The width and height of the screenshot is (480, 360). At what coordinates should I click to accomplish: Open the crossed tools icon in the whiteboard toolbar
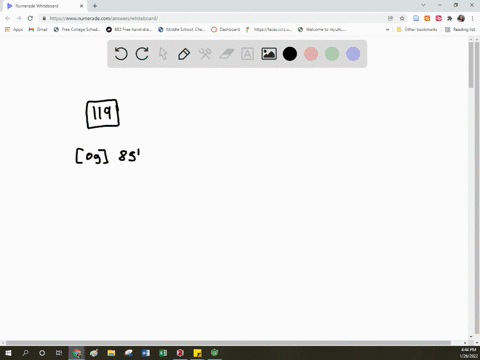pos(205,54)
